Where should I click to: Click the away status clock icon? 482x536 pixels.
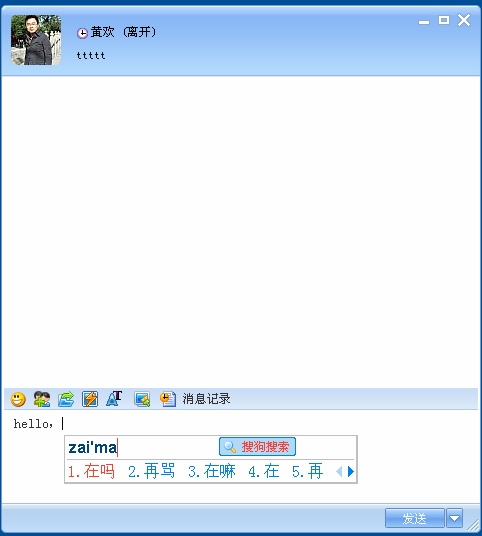coord(82,33)
